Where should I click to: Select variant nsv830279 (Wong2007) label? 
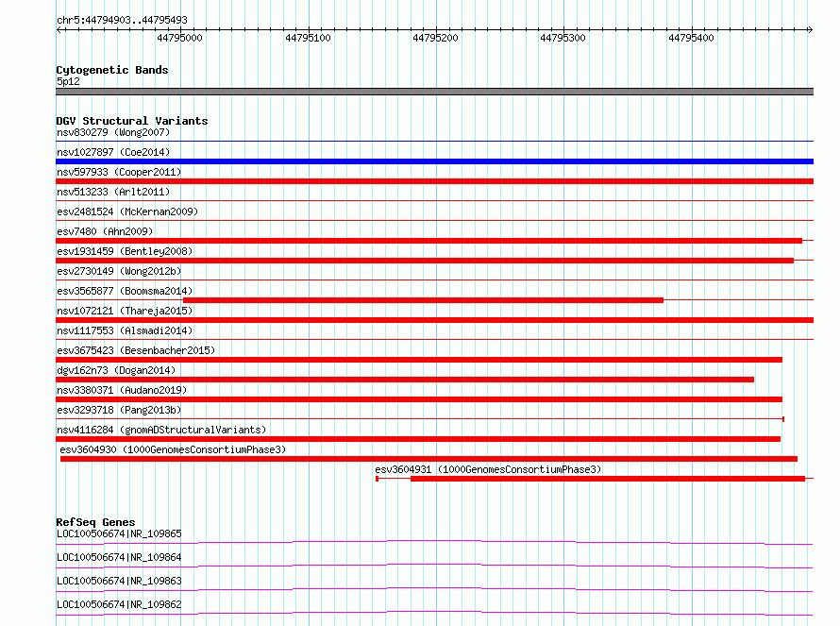click(x=113, y=132)
